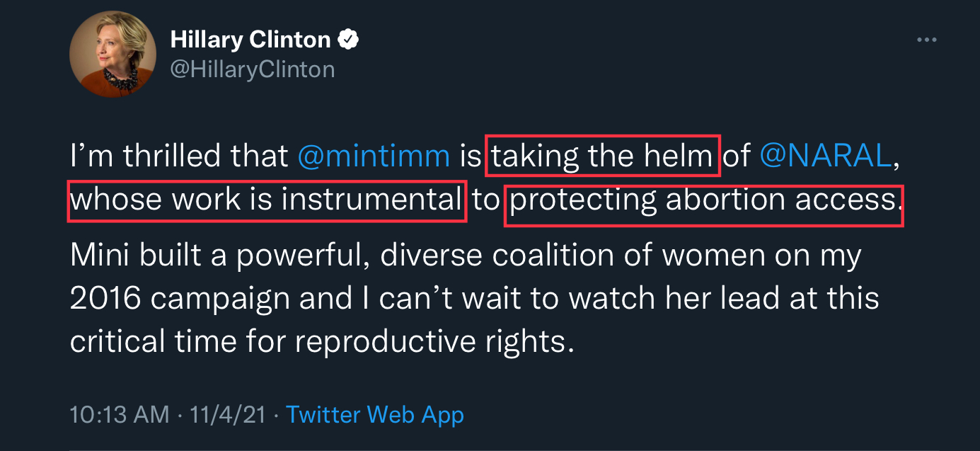Viewport: 980px width, 451px height.
Task: Click the words "critical time" in tweet
Action: click(x=152, y=342)
